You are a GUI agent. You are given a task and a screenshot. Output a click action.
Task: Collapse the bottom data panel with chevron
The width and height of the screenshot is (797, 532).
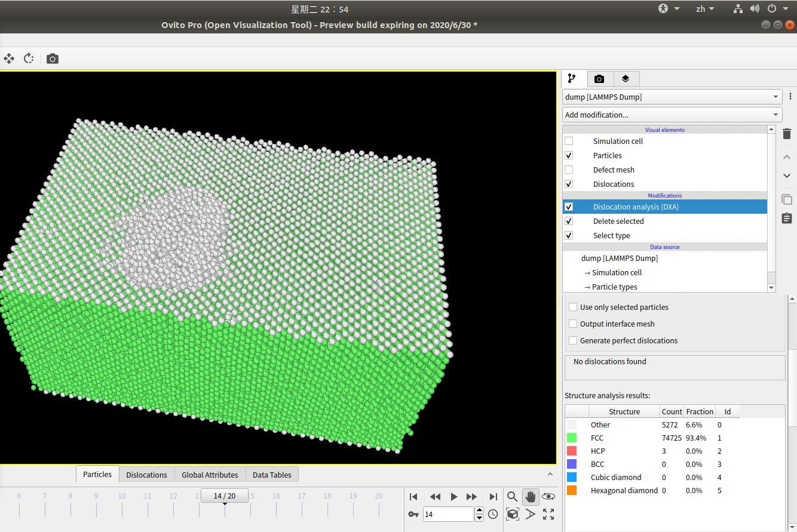click(x=550, y=475)
